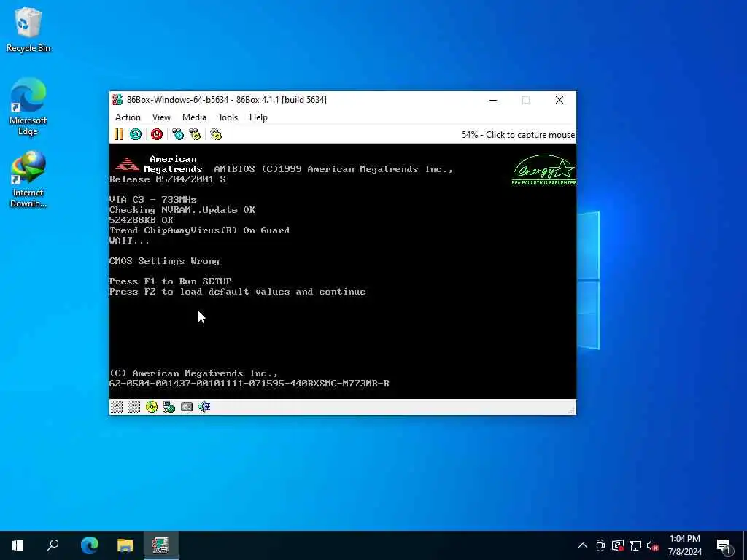The width and height of the screenshot is (747, 560).
Task: Select Microsoft Edge desktop shortcut
Action: 28,106
